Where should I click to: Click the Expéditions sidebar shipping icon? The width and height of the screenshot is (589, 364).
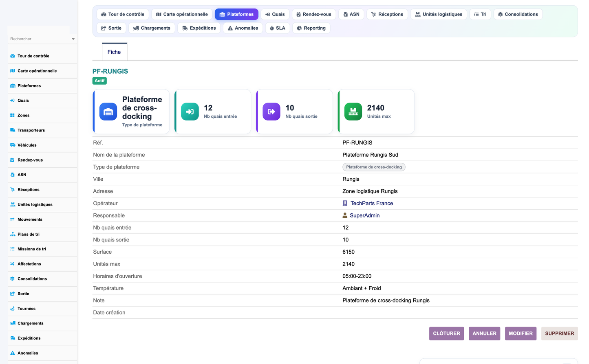click(13, 338)
